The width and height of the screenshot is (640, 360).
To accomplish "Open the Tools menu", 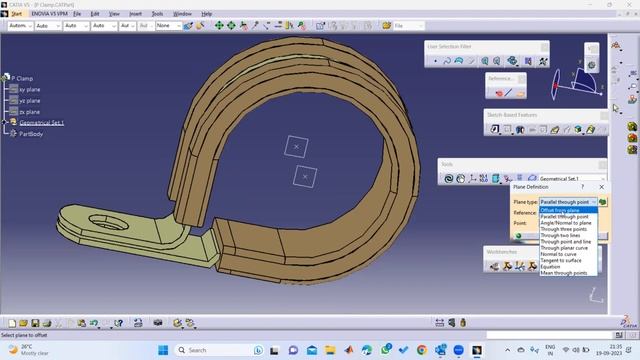I will (x=158, y=14).
